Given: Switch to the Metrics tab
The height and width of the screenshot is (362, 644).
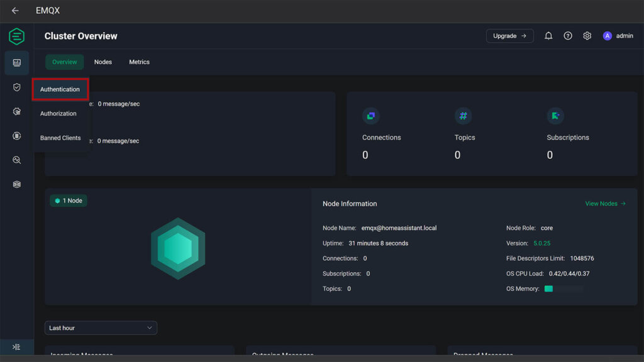Looking at the screenshot, I should tap(139, 62).
